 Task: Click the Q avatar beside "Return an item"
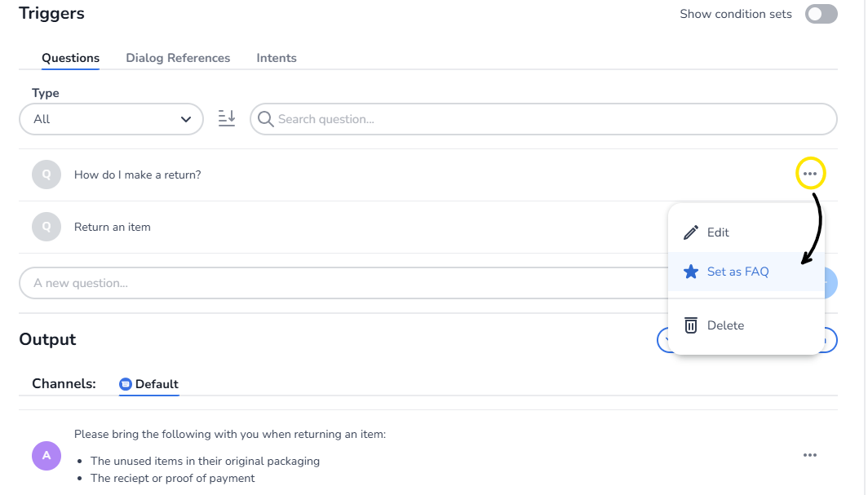46,227
